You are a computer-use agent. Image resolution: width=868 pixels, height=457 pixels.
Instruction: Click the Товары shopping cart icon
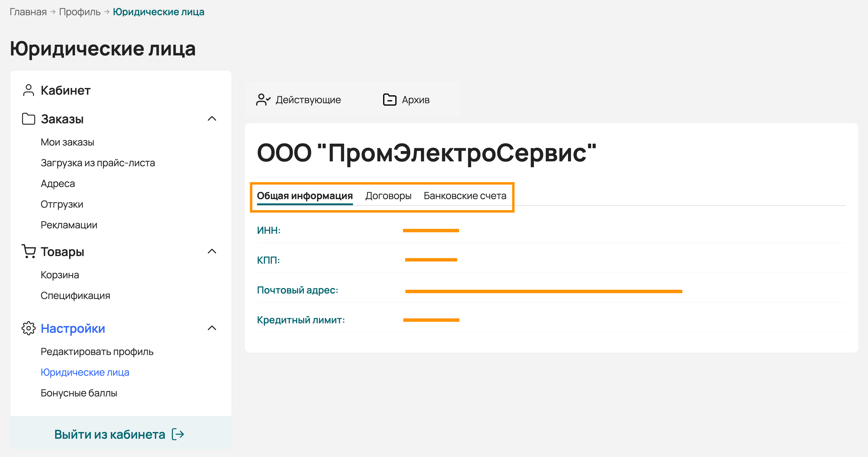(x=29, y=251)
